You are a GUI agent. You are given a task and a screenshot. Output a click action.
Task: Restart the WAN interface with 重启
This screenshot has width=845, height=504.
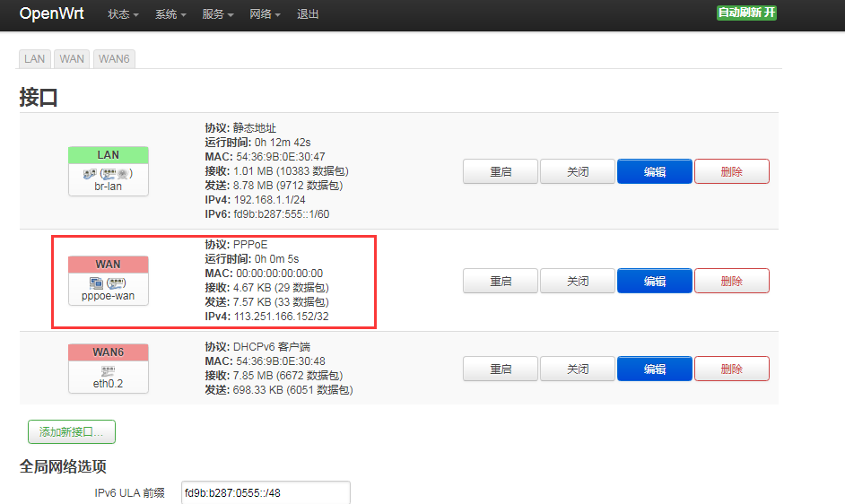point(501,281)
